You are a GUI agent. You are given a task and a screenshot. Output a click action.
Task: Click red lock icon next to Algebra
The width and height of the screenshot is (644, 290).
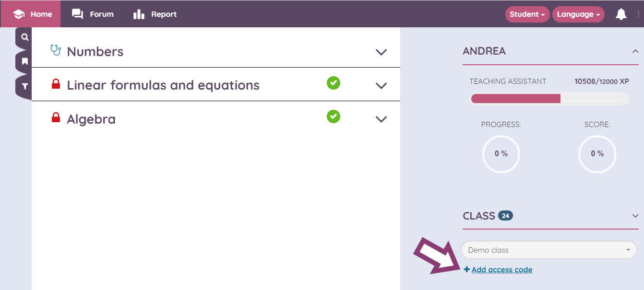(x=56, y=117)
